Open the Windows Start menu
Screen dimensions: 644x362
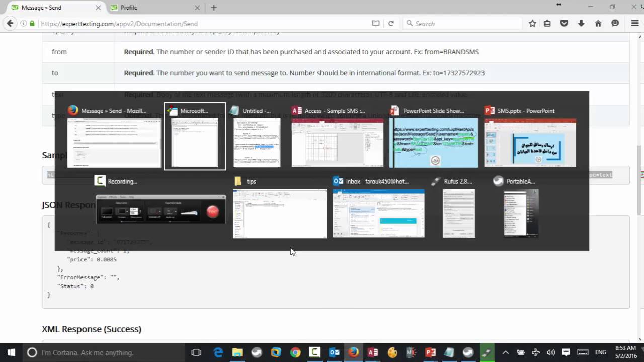11,352
